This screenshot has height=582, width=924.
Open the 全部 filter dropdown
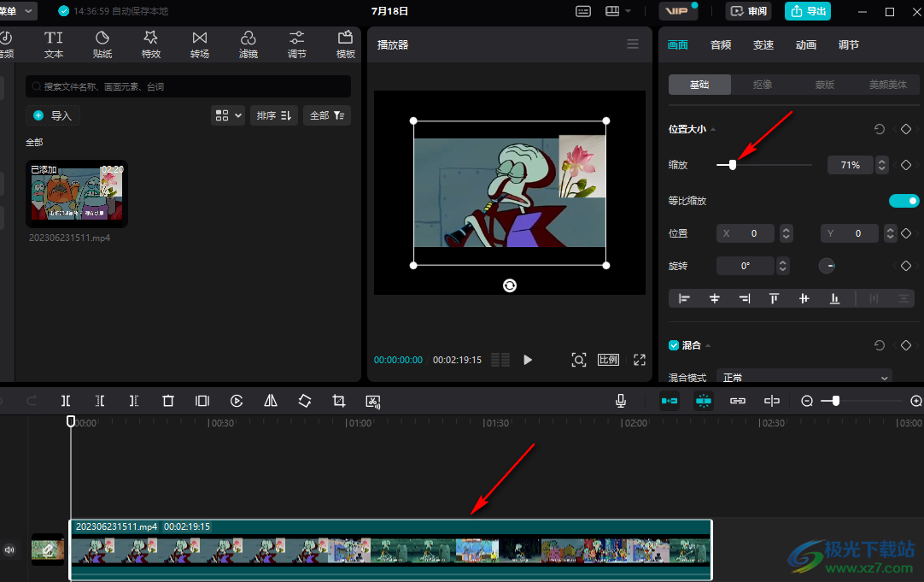click(327, 115)
